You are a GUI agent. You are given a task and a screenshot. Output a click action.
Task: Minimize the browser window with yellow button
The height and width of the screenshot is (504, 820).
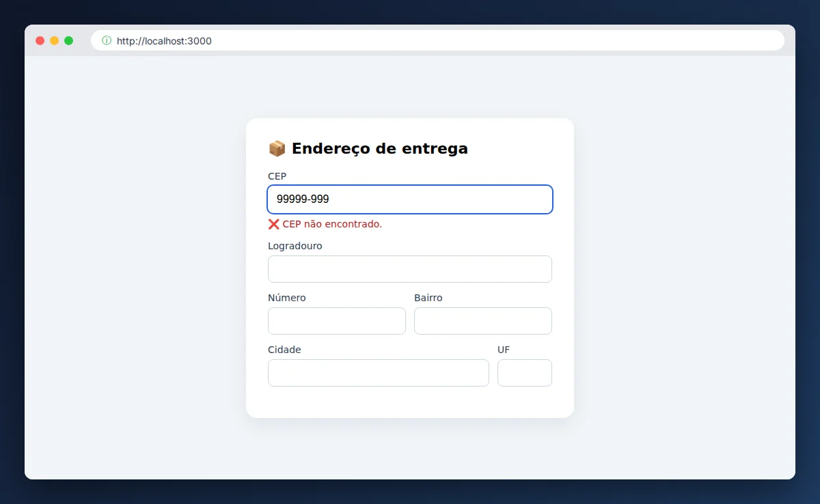pos(54,40)
